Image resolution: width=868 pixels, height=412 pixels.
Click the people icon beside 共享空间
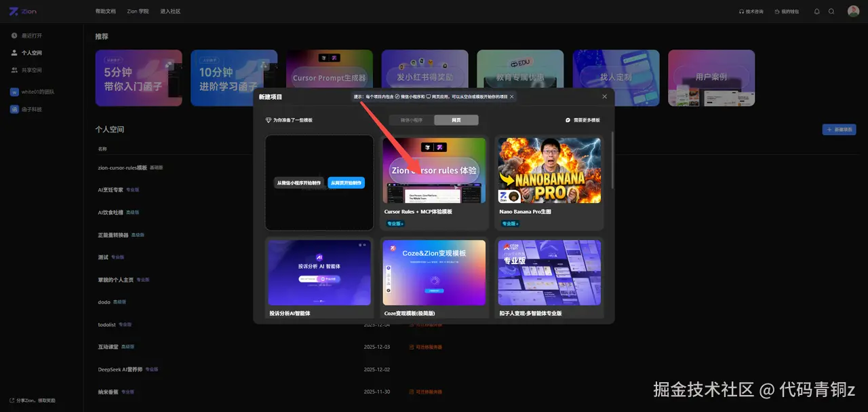[x=14, y=70]
